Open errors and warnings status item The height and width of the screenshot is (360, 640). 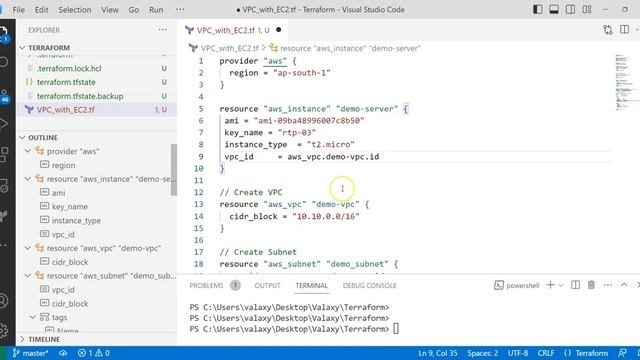coord(93,353)
